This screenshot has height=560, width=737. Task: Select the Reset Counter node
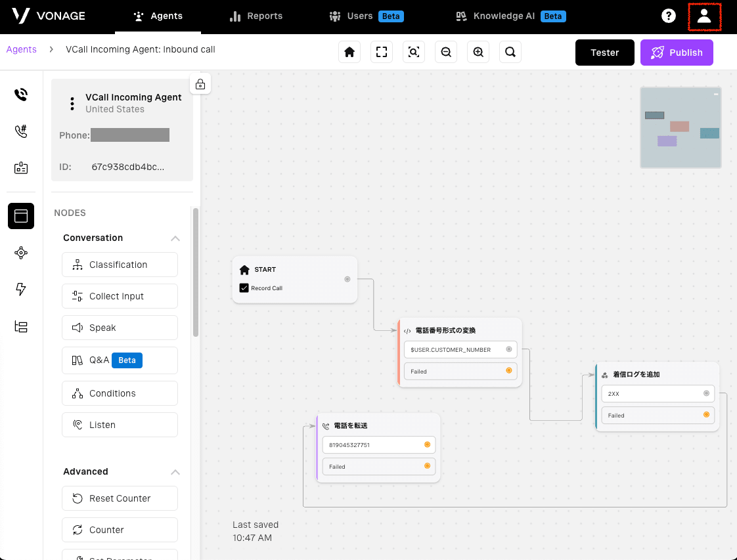(120, 498)
